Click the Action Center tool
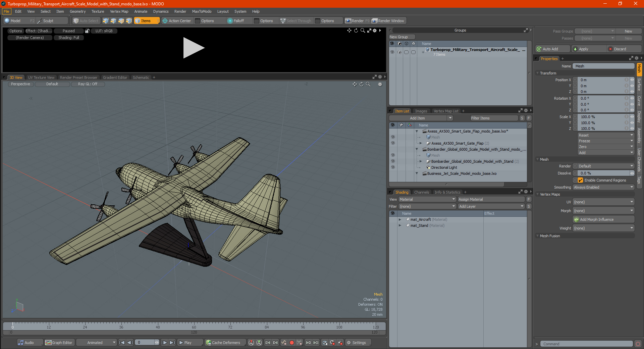 click(x=177, y=21)
